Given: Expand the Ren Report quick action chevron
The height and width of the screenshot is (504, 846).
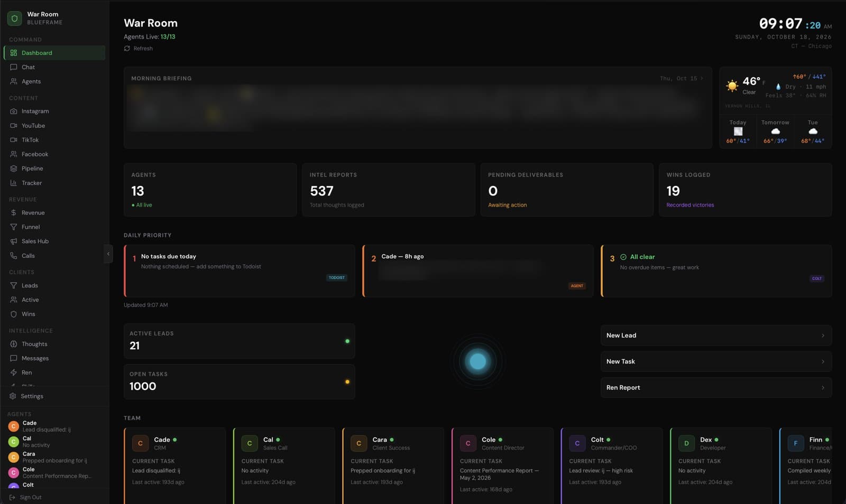Looking at the screenshot, I should pos(823,388).
